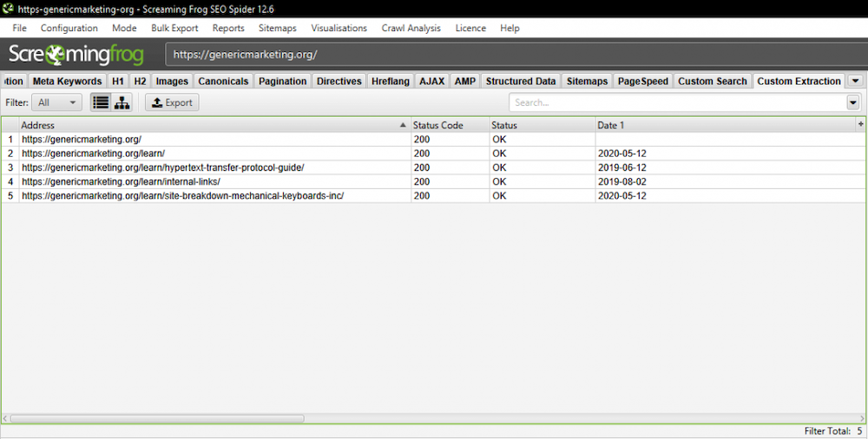Open the Mode menu
This screenshot has width=868, height=439.
point(124,29)
